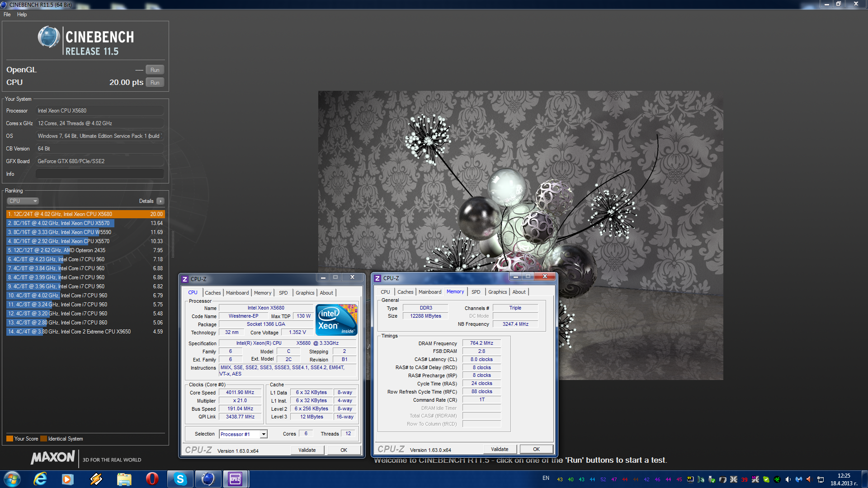868x488 pixels.
Task: Switch to CPU-Z taskbar button
Action: [x=236, y=479]
